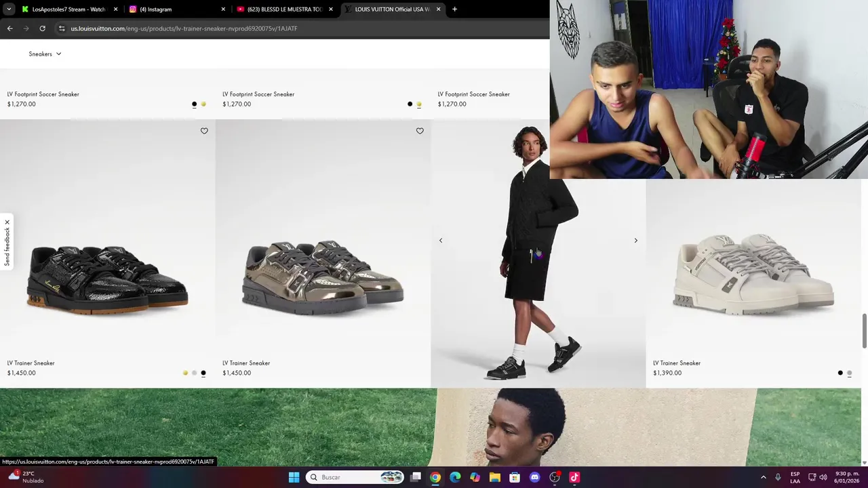Image resolution: width=868 pixels, height=488 pixels.
Task: Choose black swatch on $1,390 LV Trainer Sneaker
Action: point(840,373)
